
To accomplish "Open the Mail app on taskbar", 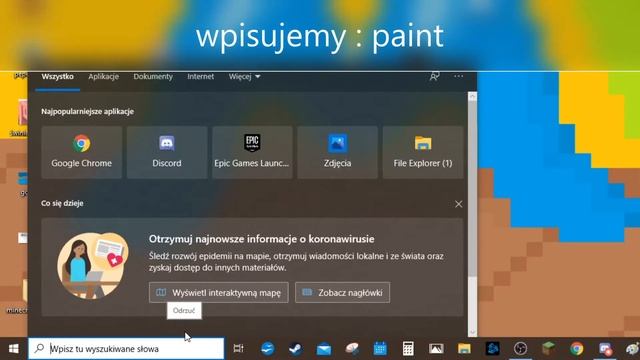I will (x=324, y=349).
